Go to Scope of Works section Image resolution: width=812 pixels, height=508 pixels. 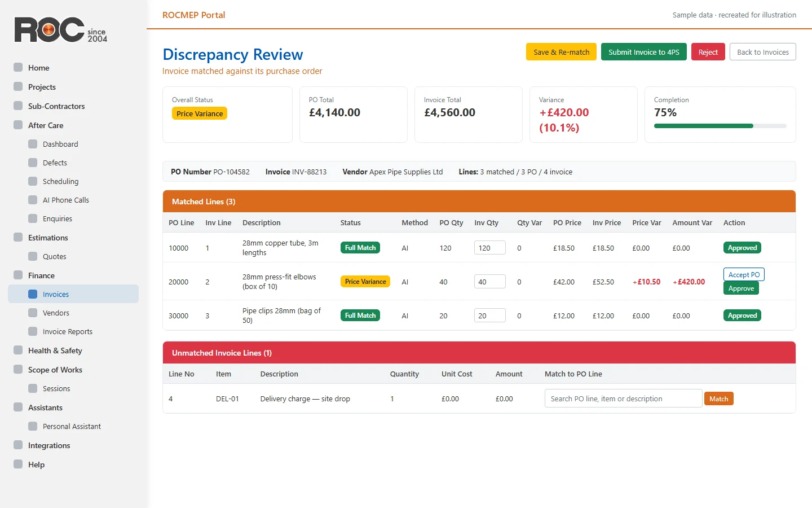click(73, 370)
